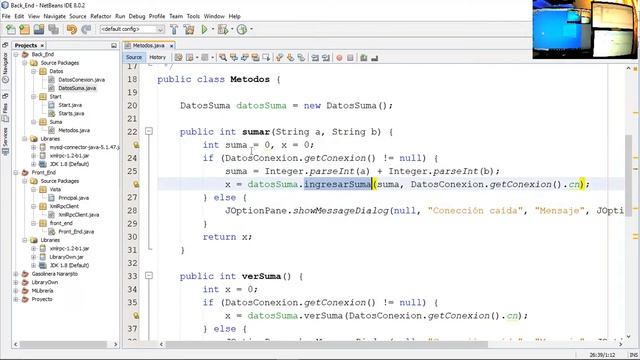Select the Metodos.java editor tab

click(149, 46)
